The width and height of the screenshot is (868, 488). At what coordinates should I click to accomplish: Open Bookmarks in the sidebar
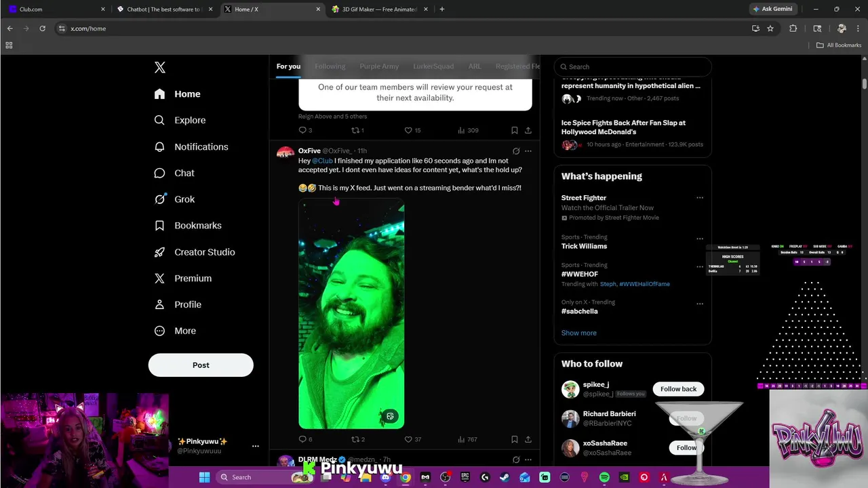[x=188, y=226]
